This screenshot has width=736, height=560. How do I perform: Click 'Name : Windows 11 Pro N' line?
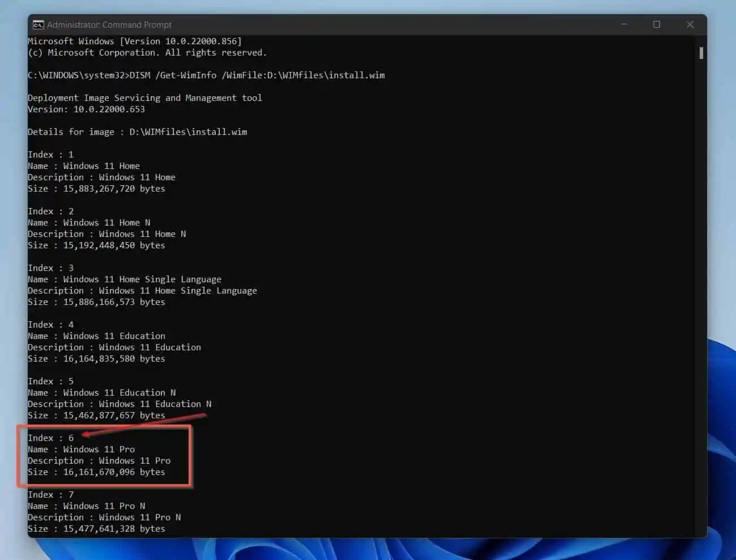(86, 506)
